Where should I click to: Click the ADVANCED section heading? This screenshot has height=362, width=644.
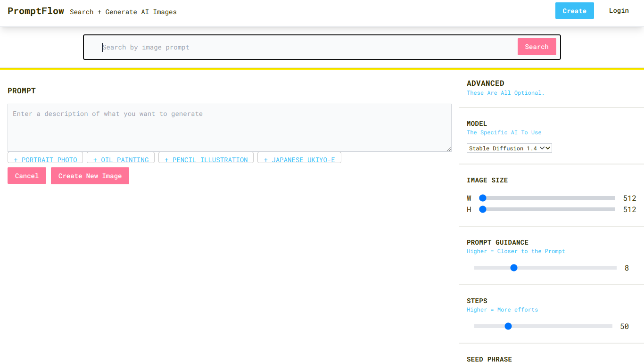pyautogui.click(x=486, y=83)
